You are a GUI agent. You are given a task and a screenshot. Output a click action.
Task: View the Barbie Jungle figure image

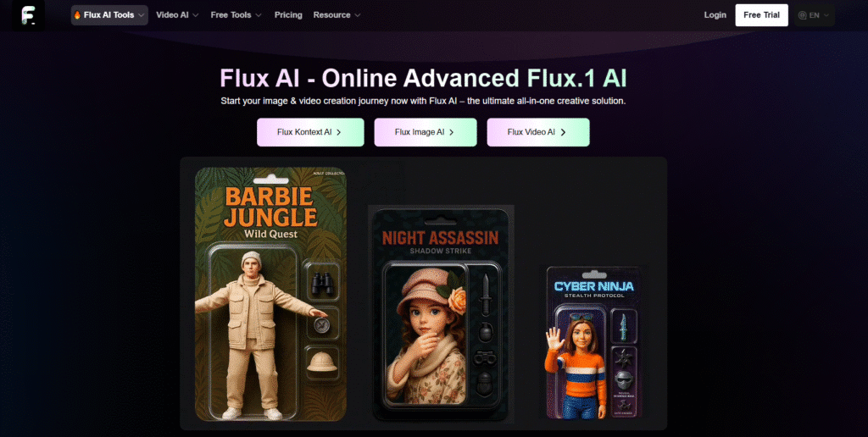[270, 294]
